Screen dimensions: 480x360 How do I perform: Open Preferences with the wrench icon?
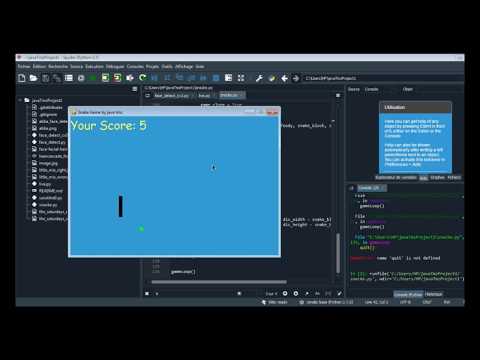pyautogui.click(x=259, y=78)
